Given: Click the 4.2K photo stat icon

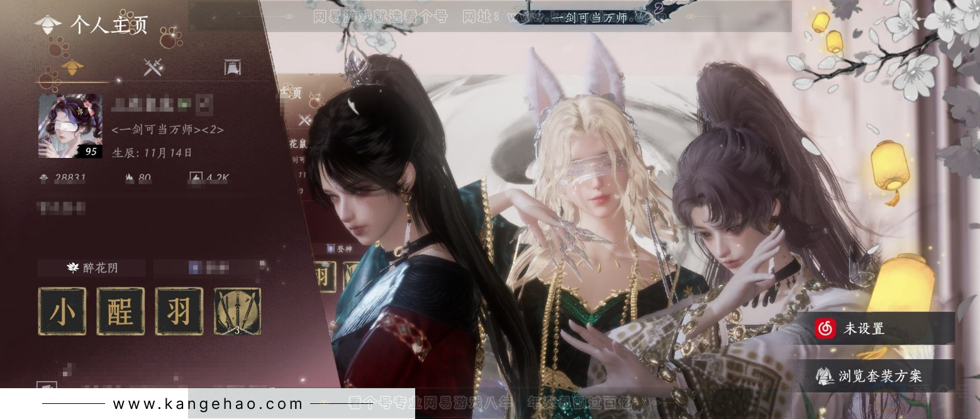Looking at the screenshot, I should [x=196, y=179].
